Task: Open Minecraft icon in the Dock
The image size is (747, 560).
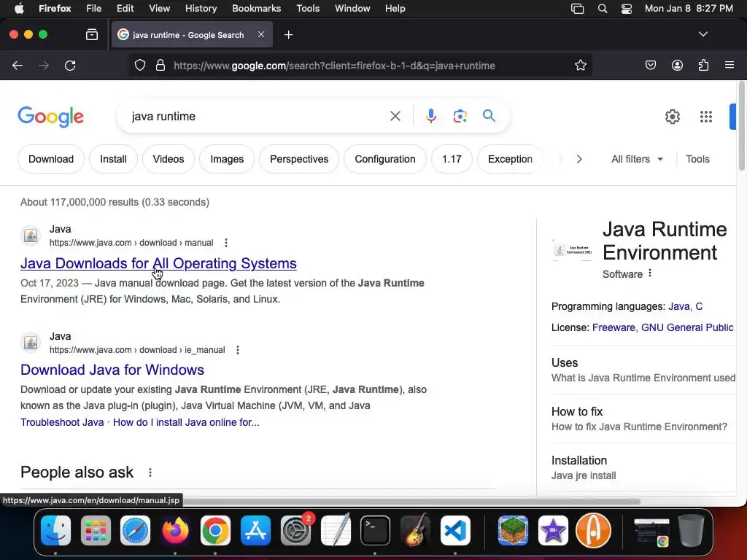Action: click(513, 531)
